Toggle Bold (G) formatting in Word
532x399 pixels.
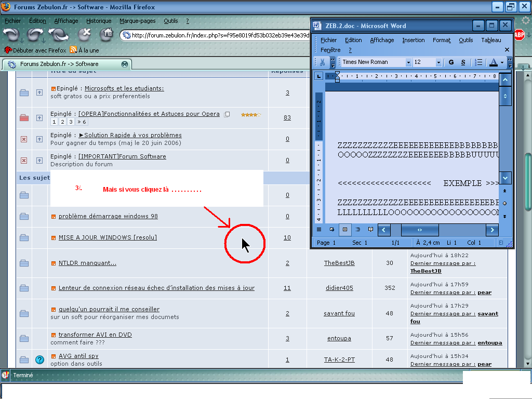(x=451, y=62)
